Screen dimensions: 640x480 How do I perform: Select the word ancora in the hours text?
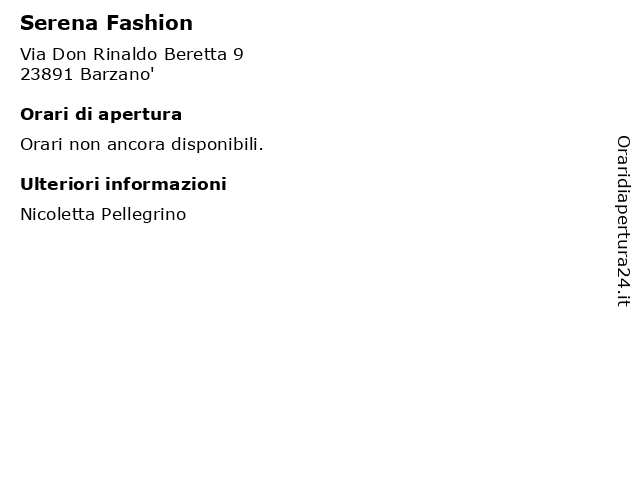click(136, 145)
